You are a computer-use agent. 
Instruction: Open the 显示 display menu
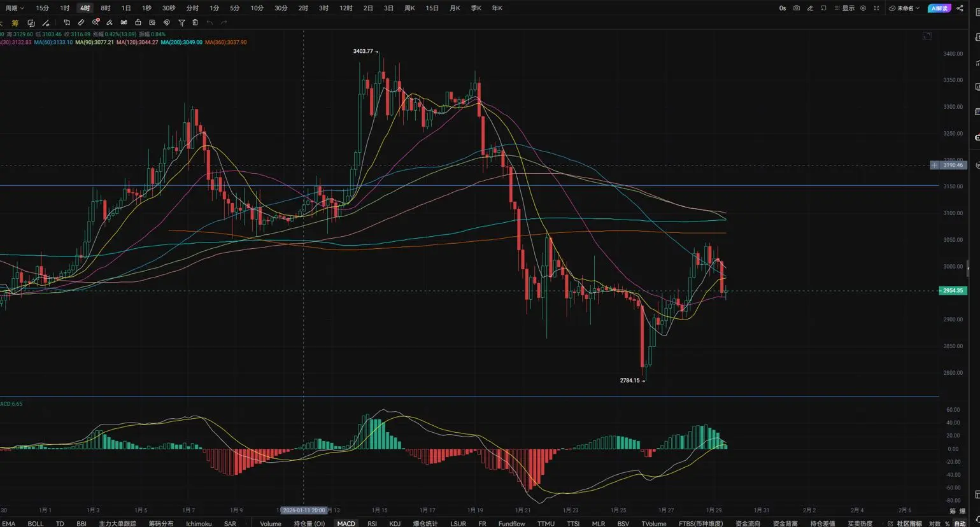coord(844,8)
